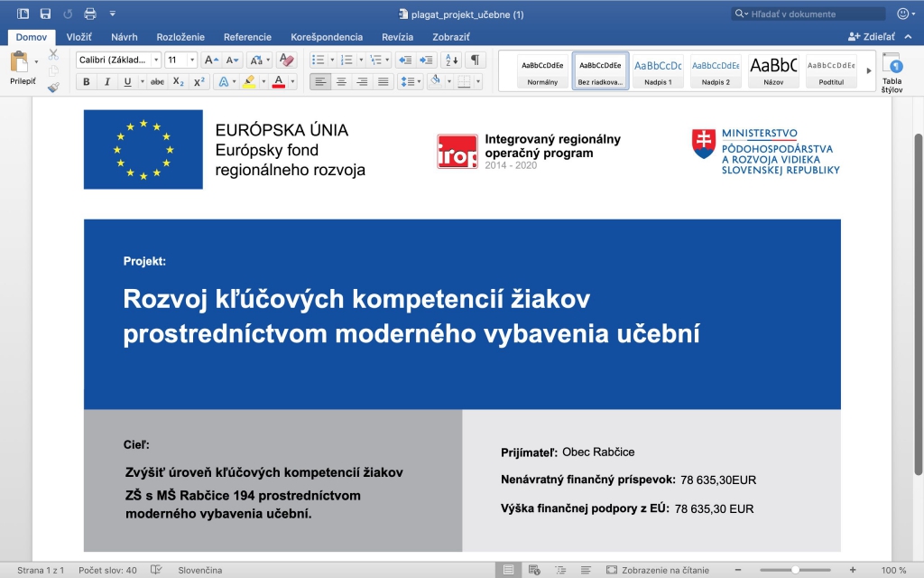Open the font color dropdown arrow
The height and width of the screenshot is (578, 924).
click(x=293, y=81)
